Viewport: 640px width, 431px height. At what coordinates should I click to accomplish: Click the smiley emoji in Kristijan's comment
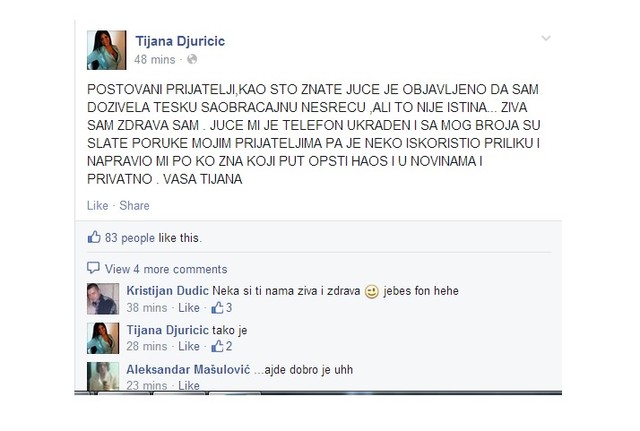tap(371, 291)
